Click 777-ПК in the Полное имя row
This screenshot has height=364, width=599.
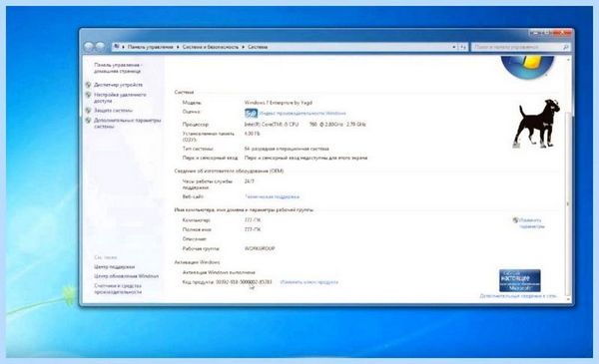pyautogui.click(x=253, y=229)
